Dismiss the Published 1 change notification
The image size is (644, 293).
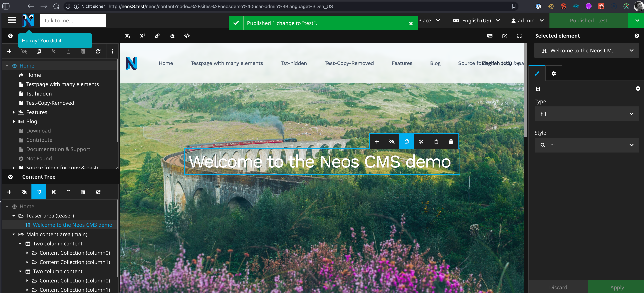411,23
